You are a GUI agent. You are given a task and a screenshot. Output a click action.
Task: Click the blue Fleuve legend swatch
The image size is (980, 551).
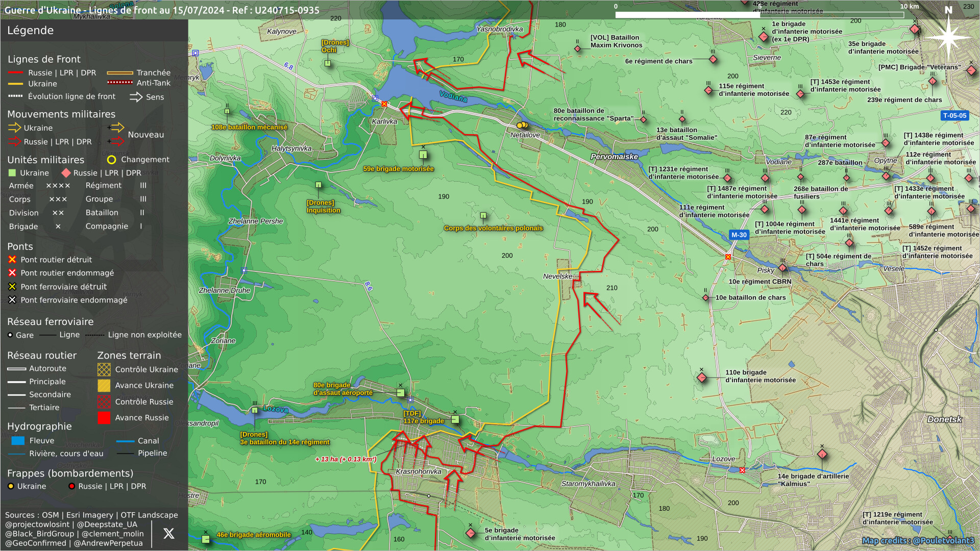click(x=18, y=441)
